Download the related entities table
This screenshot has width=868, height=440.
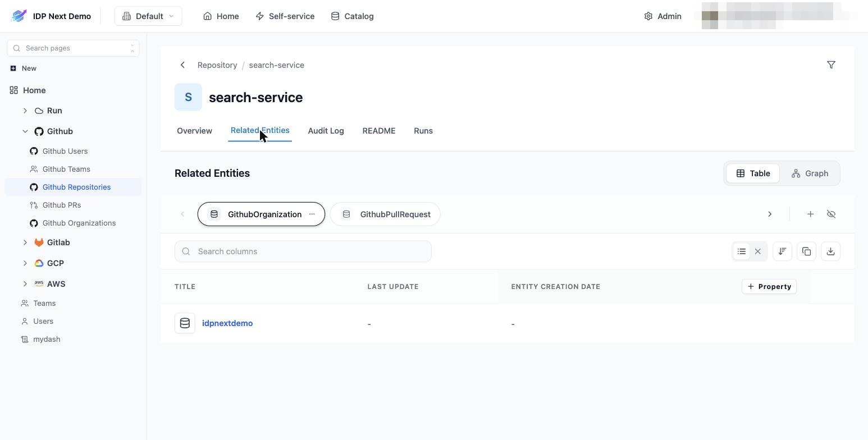pyautogui.click(x=830, y=251)
